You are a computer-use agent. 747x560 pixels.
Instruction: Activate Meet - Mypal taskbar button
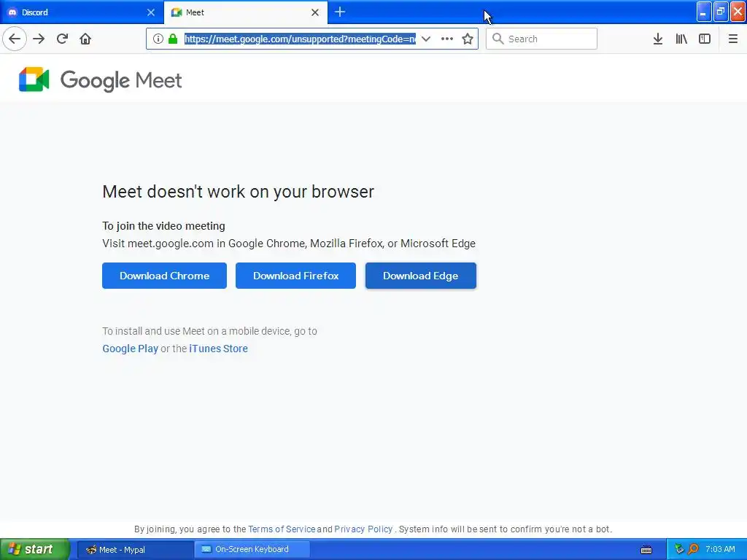[135, 550]
